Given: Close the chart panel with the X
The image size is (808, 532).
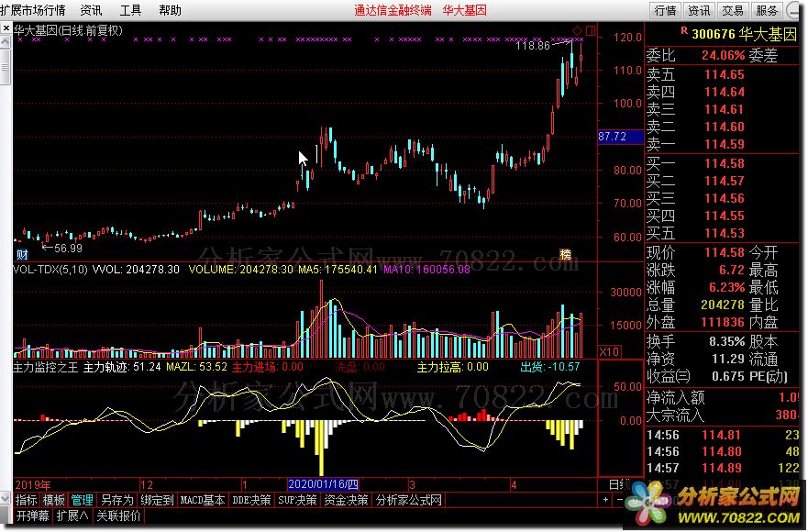Looking at the screenshot, I should 6,28.
